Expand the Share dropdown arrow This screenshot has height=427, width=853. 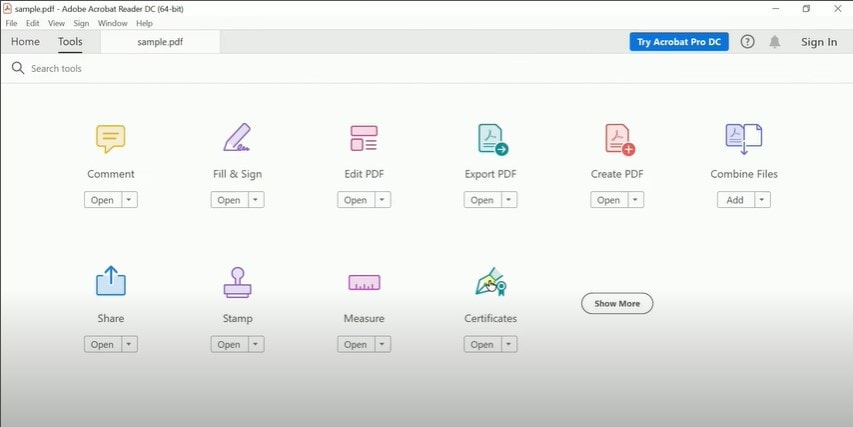click(x=129, y=344)
